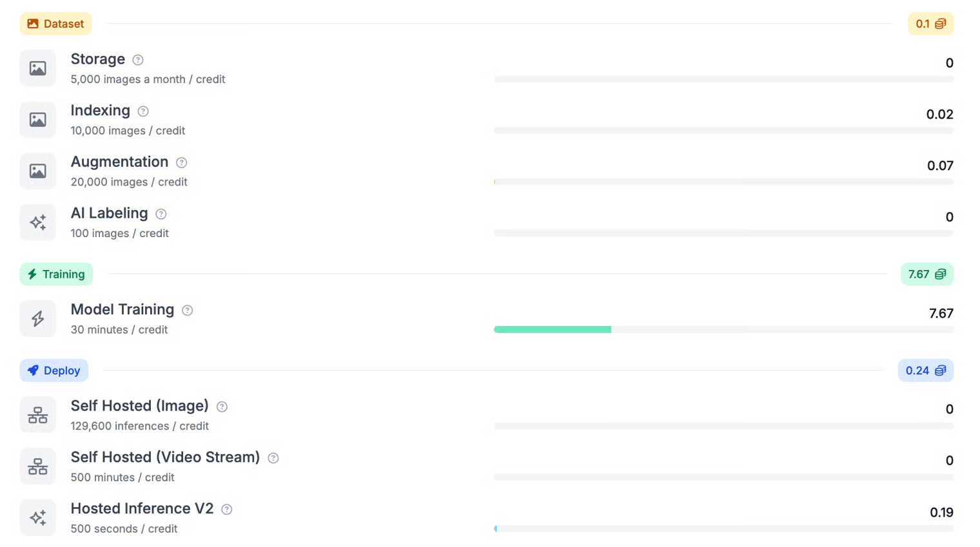
Task: Click the Augmentation info question mark
Action: click(x=182, y=162)
